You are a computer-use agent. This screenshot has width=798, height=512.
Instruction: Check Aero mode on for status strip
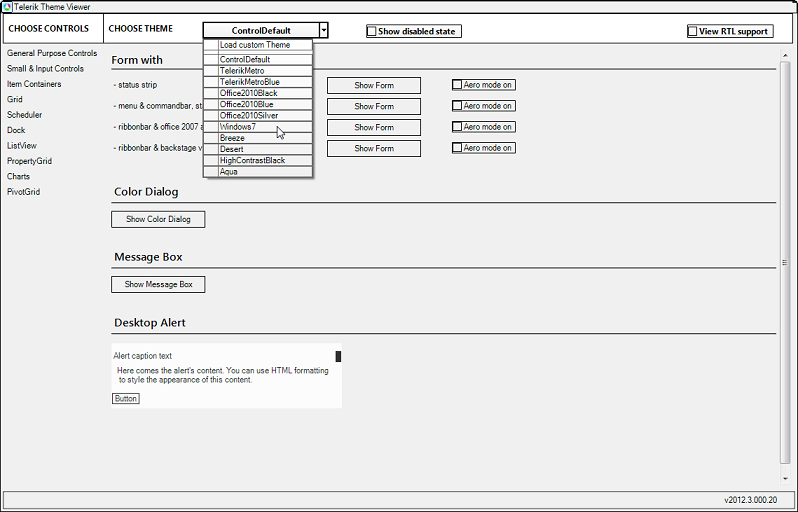pyautogui.click(x=457, y=85)
